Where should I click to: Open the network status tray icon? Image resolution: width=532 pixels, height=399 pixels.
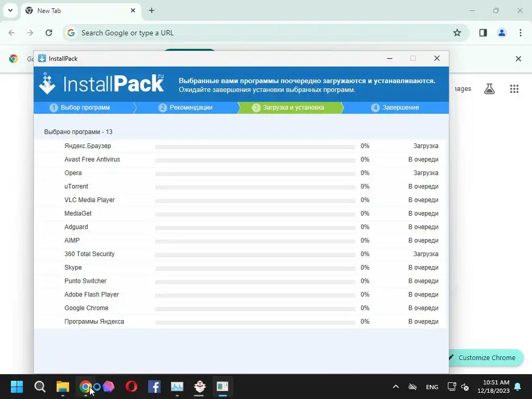[x=451, y=387]
